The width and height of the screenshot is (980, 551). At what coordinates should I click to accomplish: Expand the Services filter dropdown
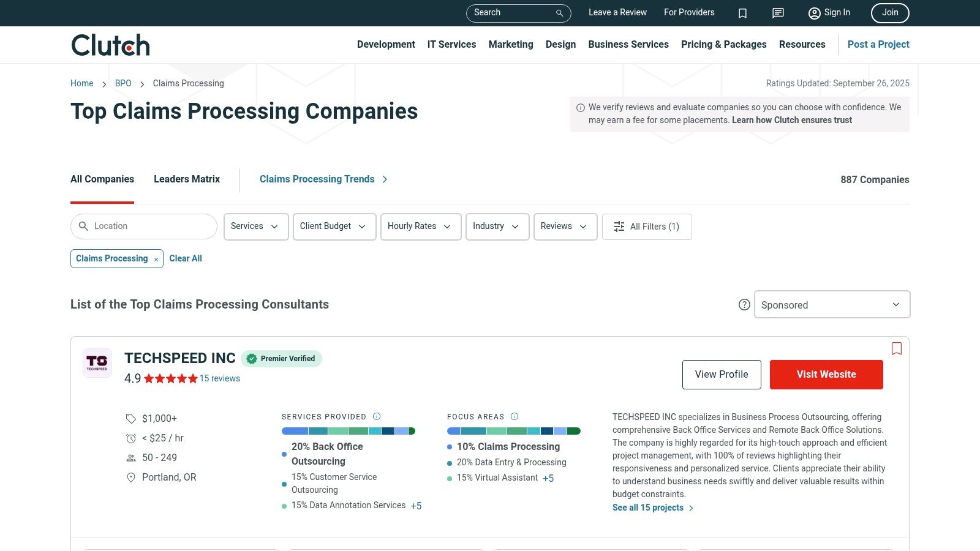(255, 227)
